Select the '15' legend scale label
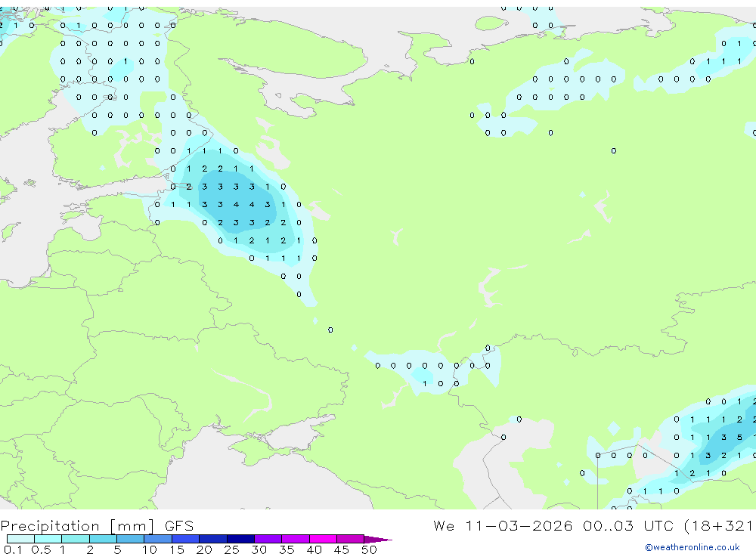The height and width of the screenshot is (554, 756). (x=177, y=549)
